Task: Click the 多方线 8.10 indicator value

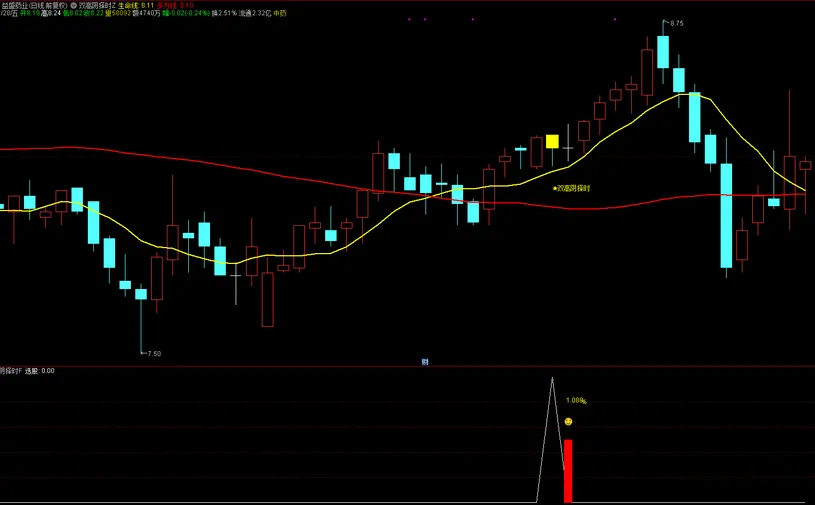Action: point(175,5)
